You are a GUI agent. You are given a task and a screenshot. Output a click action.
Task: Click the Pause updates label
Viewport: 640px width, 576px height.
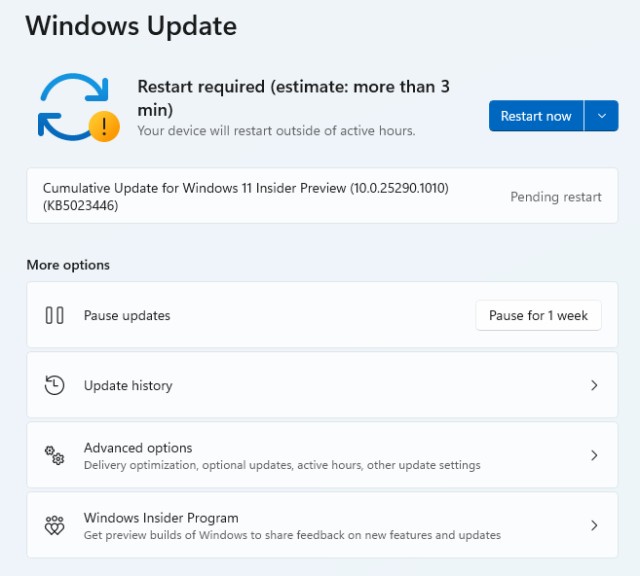127,316
